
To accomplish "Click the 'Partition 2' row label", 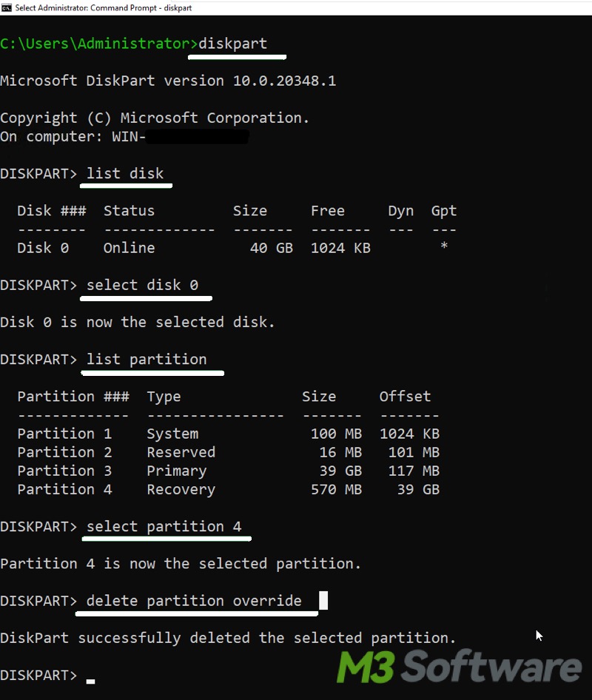I will [64, 452].
